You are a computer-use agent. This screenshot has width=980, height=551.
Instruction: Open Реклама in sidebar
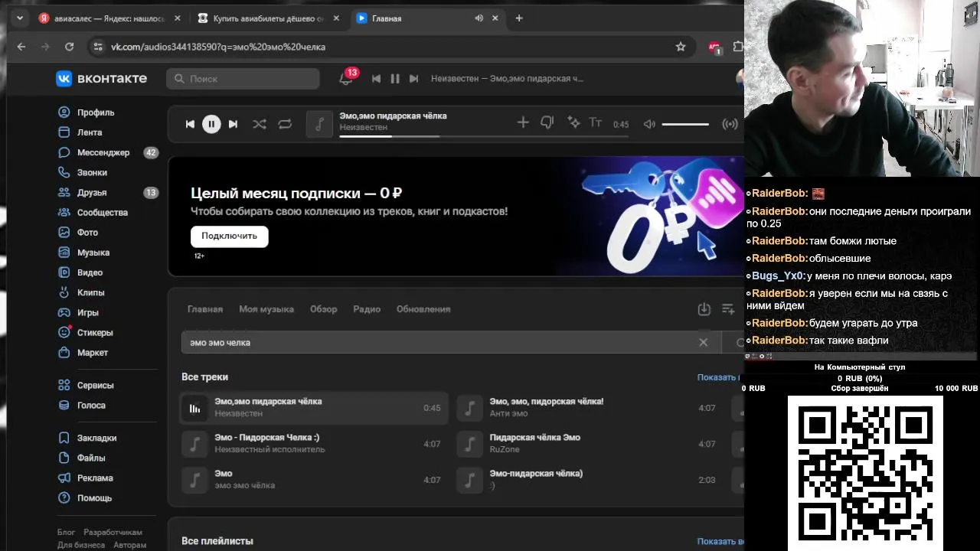point(95,478)
